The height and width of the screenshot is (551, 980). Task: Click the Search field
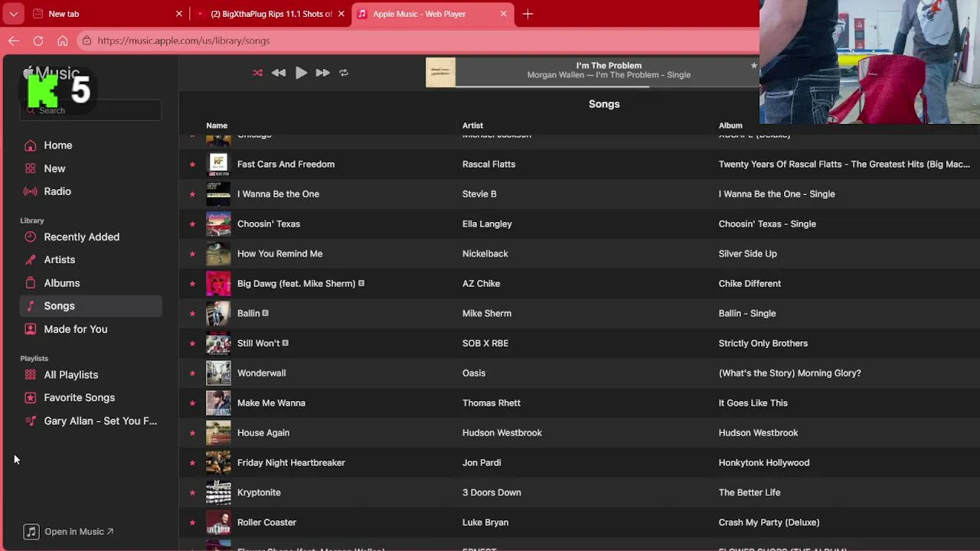click(x=90, y=110)
